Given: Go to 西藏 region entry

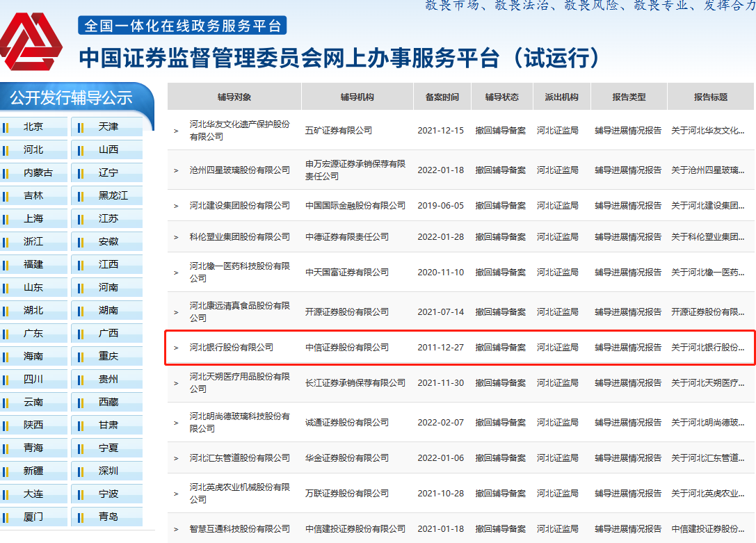Looking at the screenshot, I should [x=107, y=403].
